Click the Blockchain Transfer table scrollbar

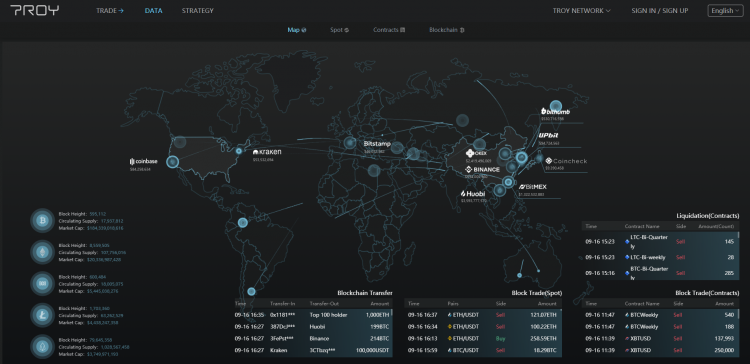pos(392,313)
